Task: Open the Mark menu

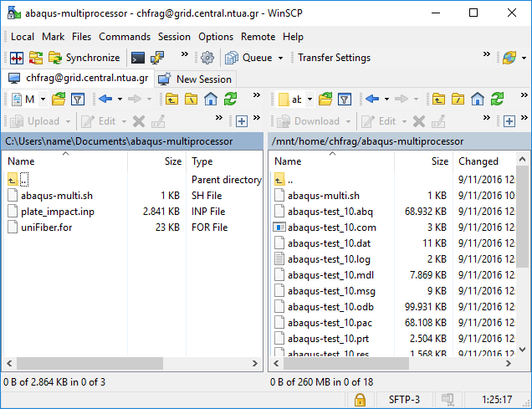Action: (x=54, y=37)
